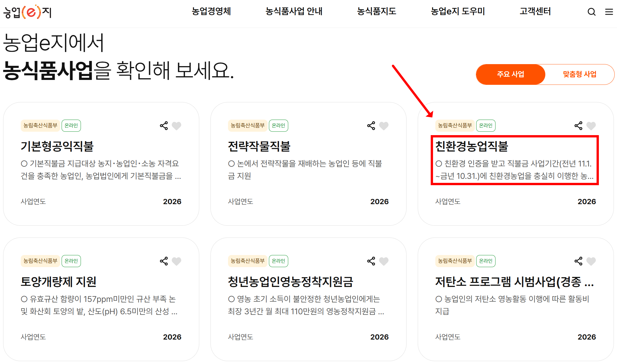The image size is (617, 364).
Task: Favorite 친환경농업직불 with the heart icon
Action: point(591,126)
